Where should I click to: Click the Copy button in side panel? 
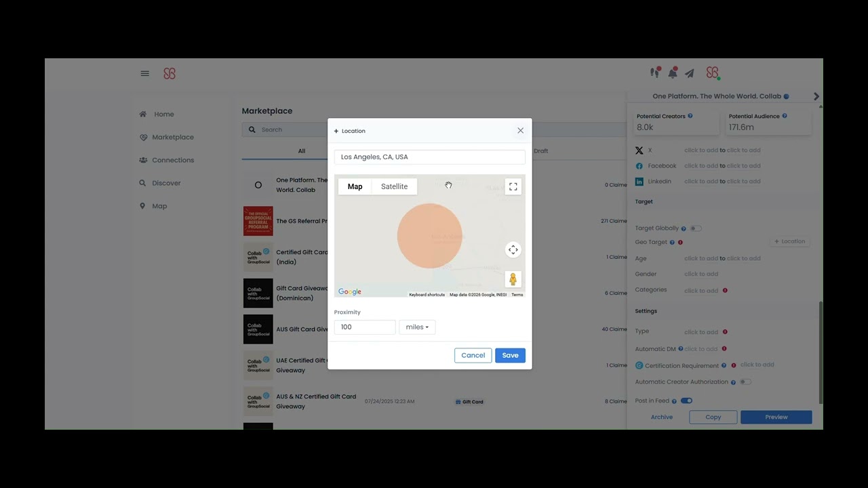click(713, 418)
